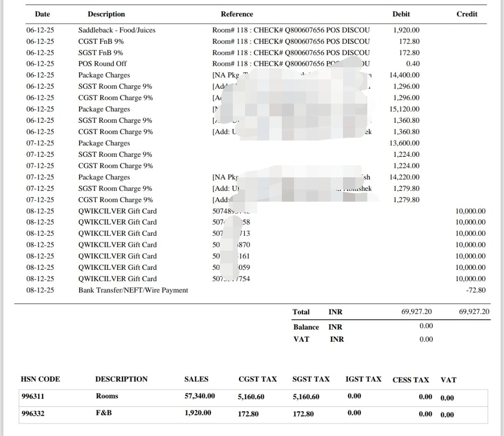The width and height of the screenshot is (504, 436).
Task: Click the POS Round Off entry
Action: [103, 63]
